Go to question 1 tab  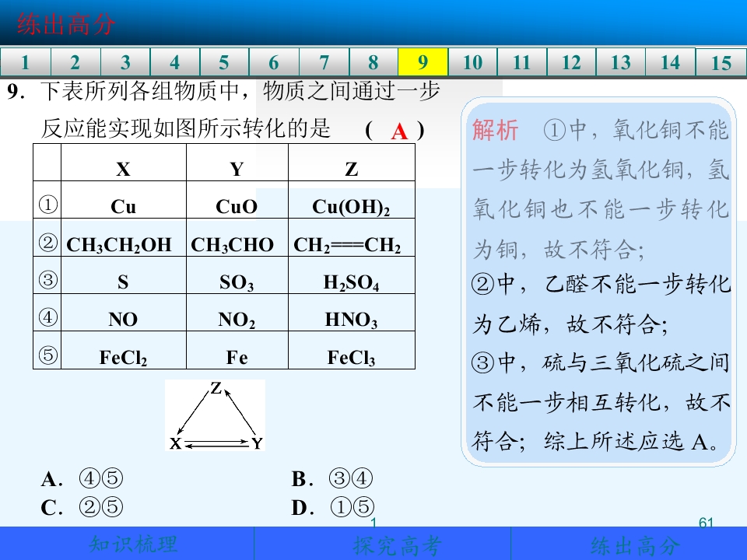tap(25, 62)
